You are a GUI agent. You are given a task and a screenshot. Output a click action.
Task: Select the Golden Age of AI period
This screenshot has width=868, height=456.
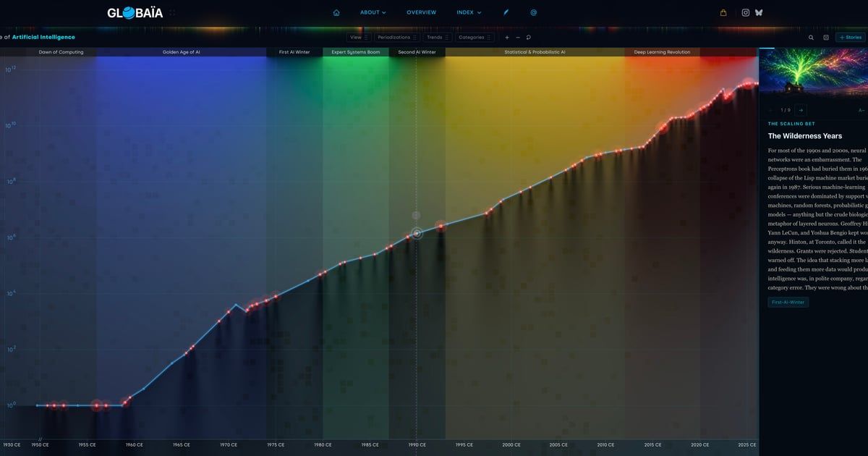(182, 52)
